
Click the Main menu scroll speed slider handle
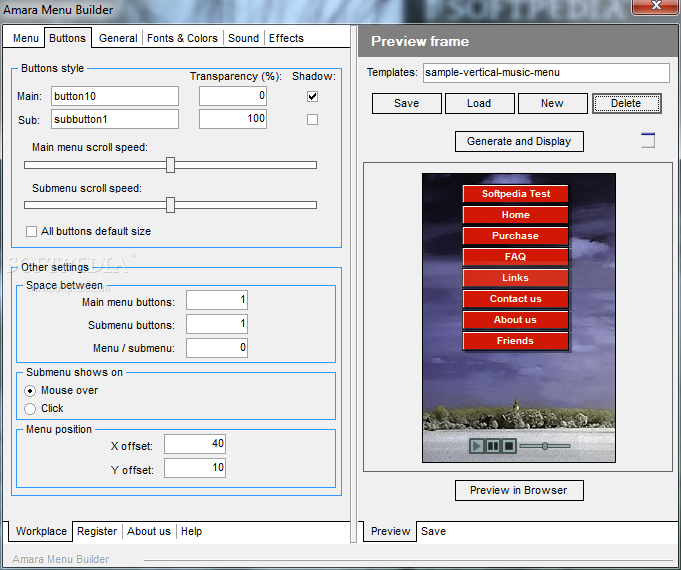click(x=170, y=165)
